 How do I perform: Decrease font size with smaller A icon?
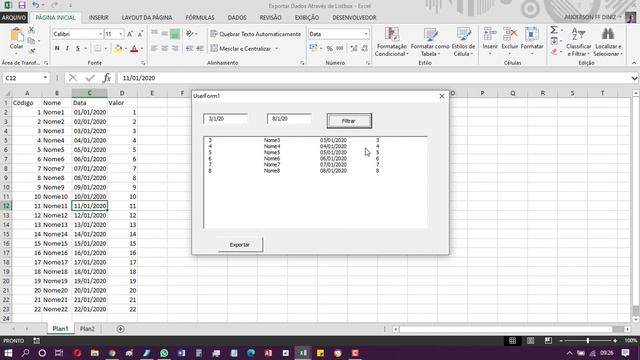(x=140, y=34)
